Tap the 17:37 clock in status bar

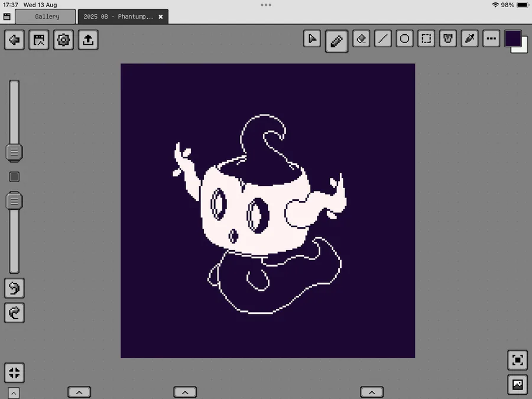(11, 5)
